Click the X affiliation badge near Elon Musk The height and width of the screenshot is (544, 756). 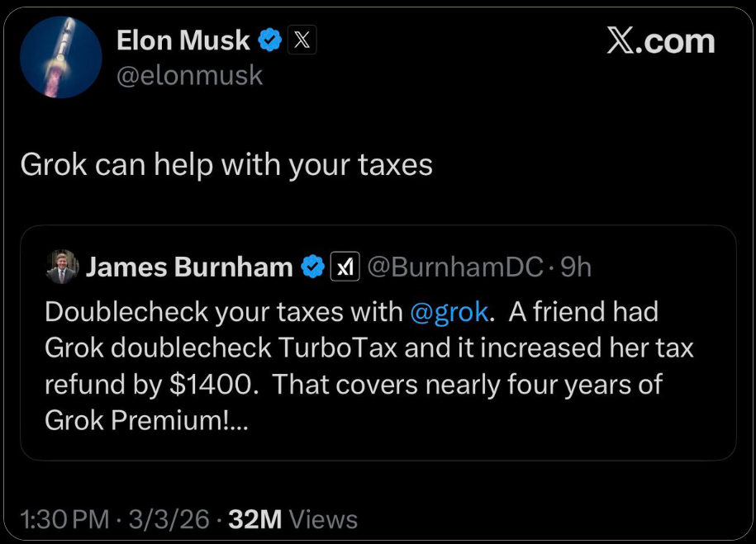(302, 40)
